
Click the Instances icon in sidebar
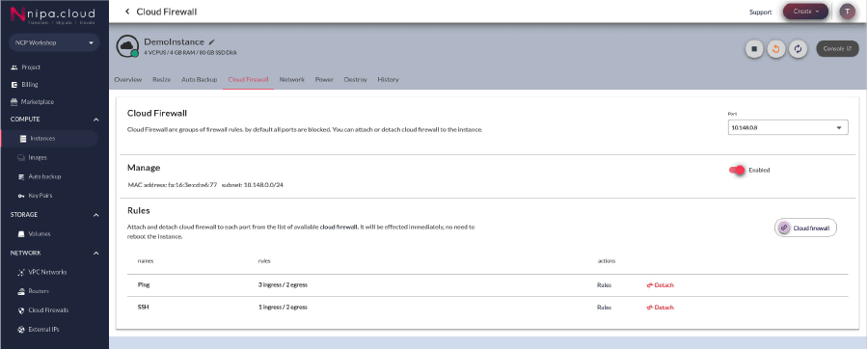23,139
